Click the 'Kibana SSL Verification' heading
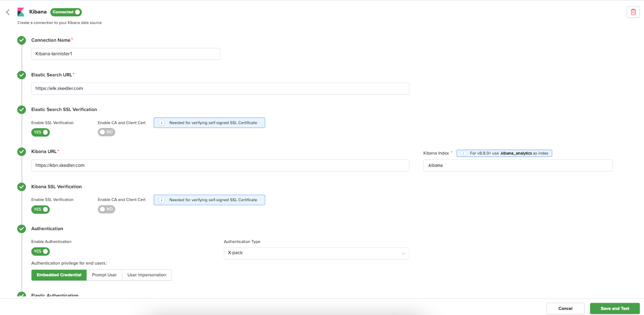The height and width of the screenshot is (315, 644). click(56, 187)
